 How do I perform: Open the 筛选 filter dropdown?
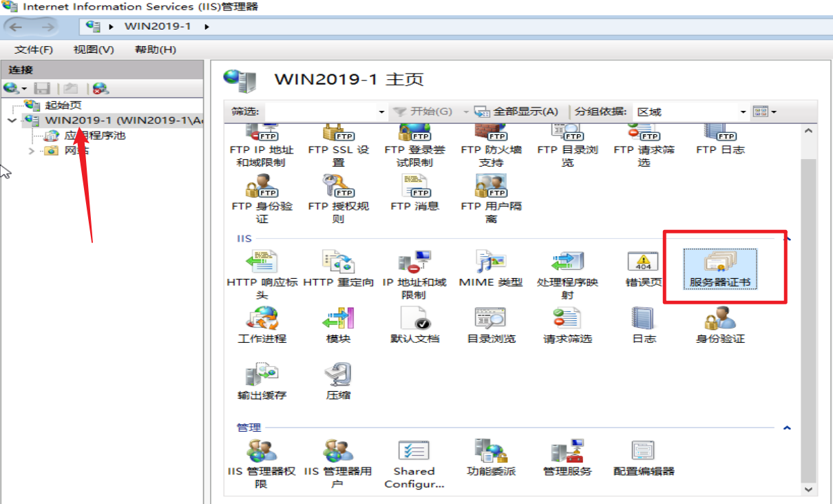coord(382,112)
